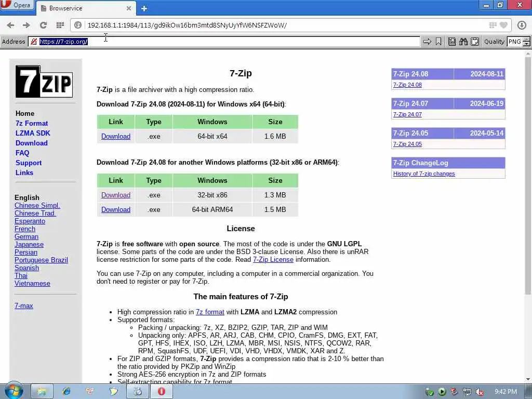Click the taskbar app left of Opera
This screenshot has height=399, width=532.
pyautogui.click(x=137, y=392)
